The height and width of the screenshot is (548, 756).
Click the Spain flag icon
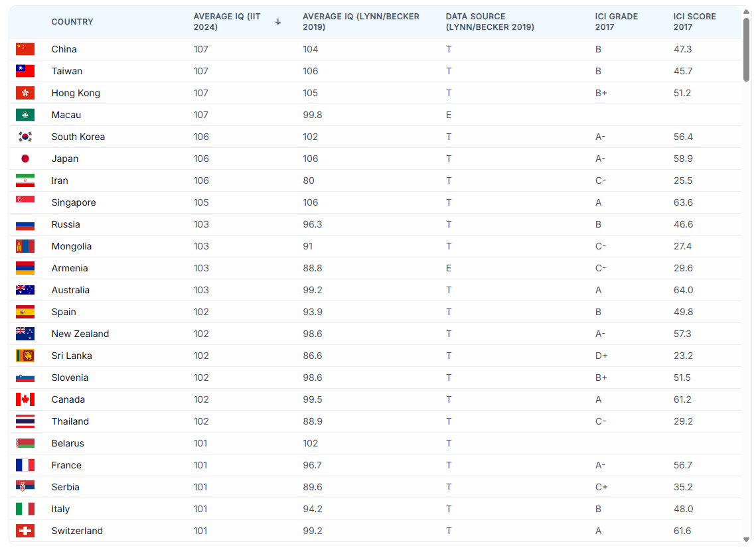coord(25,312)
